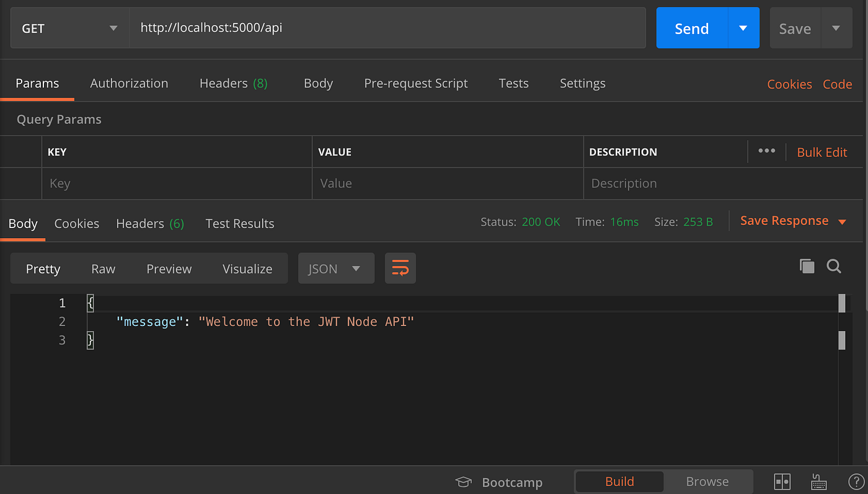Open the three-dots column options
The height and width of the screenshot is (494, 868).
click(766, 151)
